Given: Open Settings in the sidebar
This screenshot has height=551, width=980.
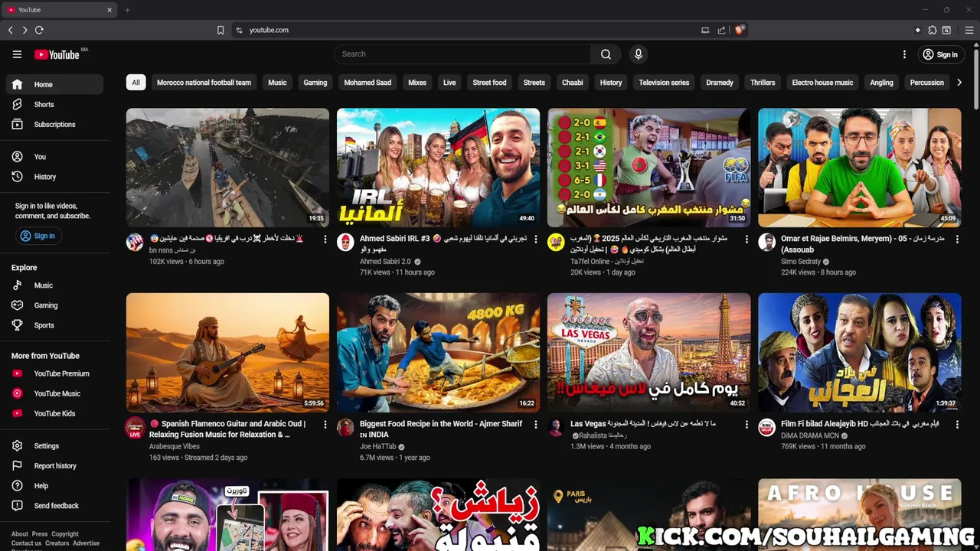Looking at the screenshot, I should [54, 445].
